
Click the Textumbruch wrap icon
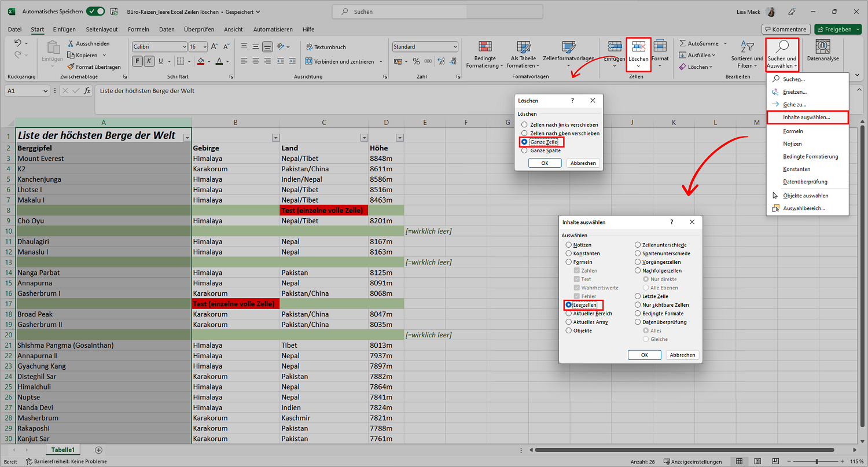[309, 47]
